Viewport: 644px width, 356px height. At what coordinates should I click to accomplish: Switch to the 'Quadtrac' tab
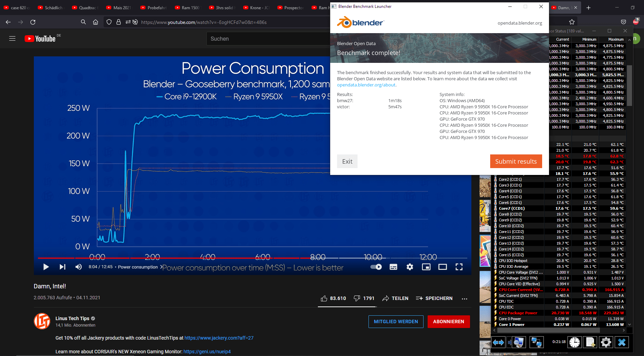(85, 8)
